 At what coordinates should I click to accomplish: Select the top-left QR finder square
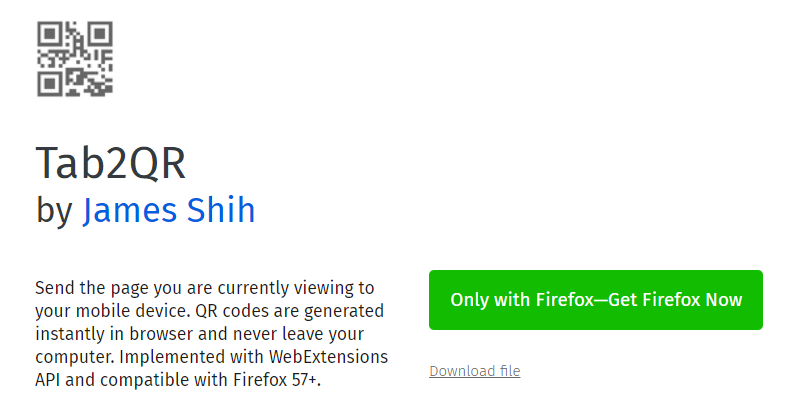49,34
